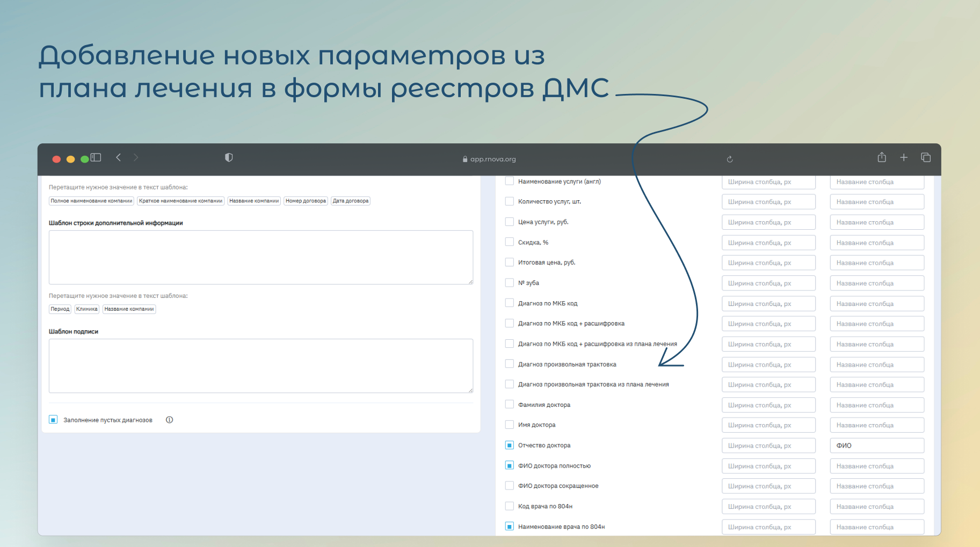
Task: Click the privacy shield icon
Action: [x=229, y=157]
